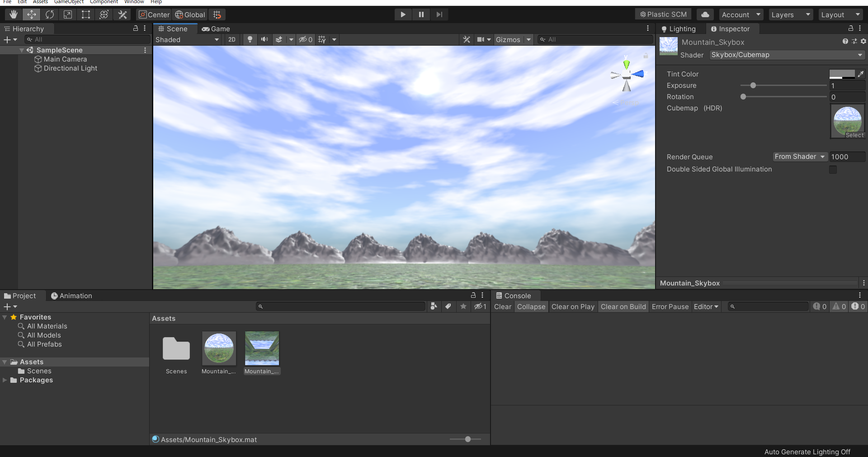868x457 pixels.
Task: Toggle Collapse in the Console
Action: (531, 306)
